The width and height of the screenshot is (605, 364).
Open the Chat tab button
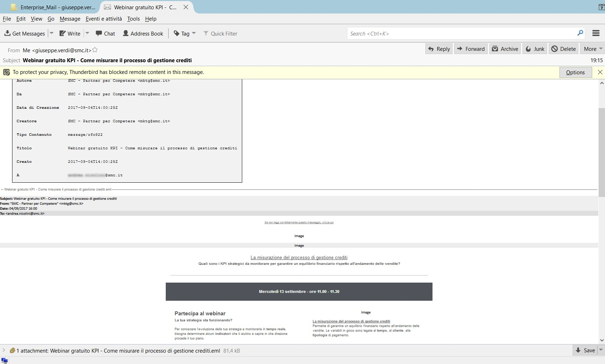(x=105, y=33)
